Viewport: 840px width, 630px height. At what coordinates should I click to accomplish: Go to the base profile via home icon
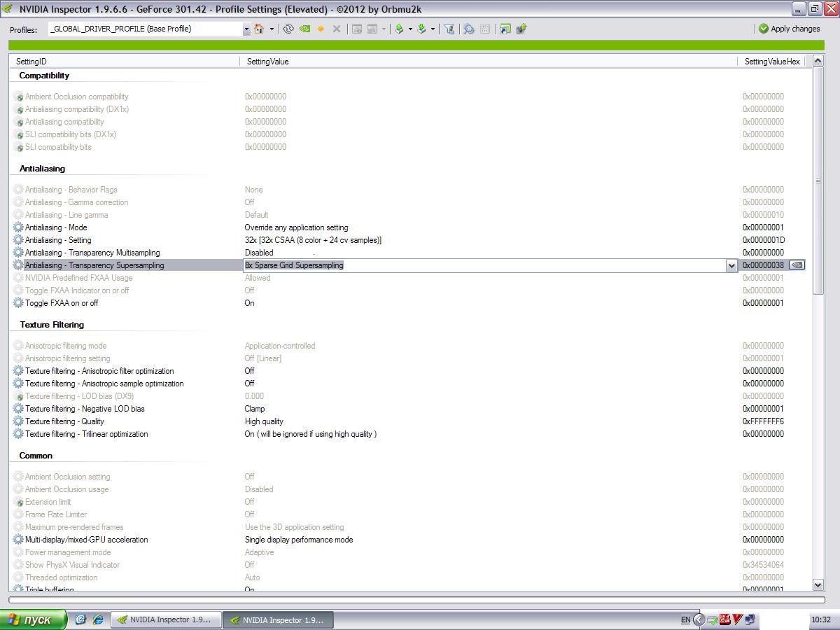pyautogui.click(x=259, y=29)
